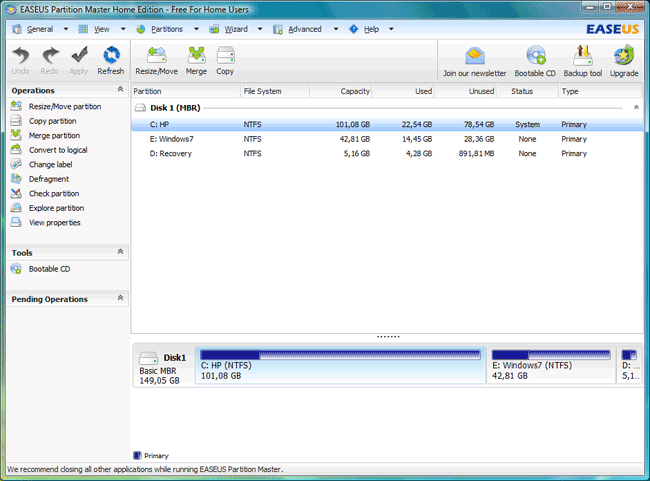The image size is (650, 481).
Task: Open the Wizard menu
Action: coord(236,29)
